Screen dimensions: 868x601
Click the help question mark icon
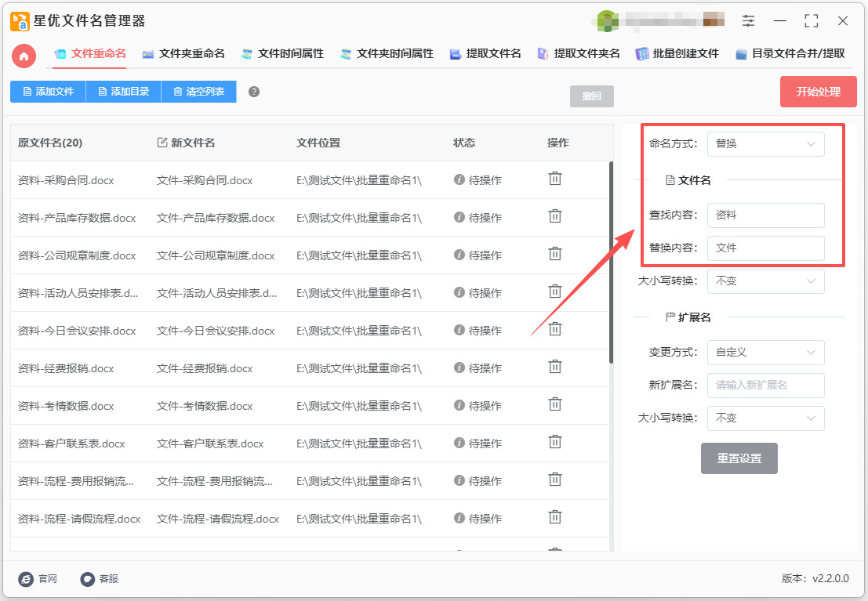253,92
